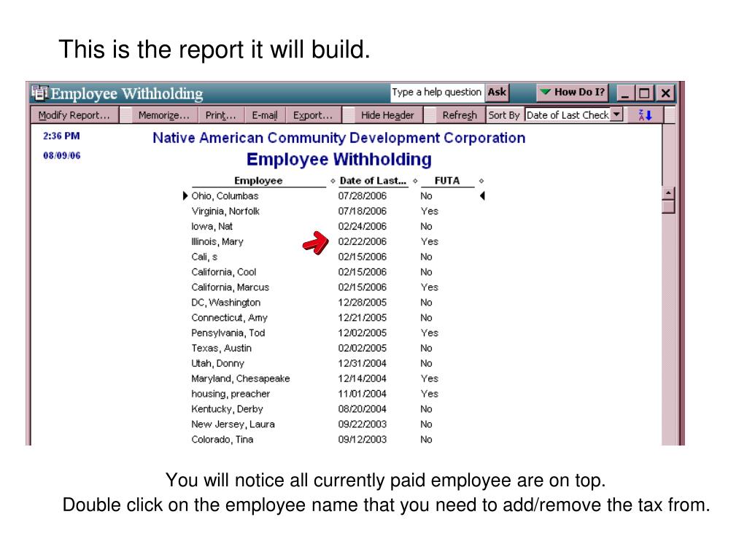Select employee Iowa, Nat
Viewport: 747px width, 560px height.
212,226
